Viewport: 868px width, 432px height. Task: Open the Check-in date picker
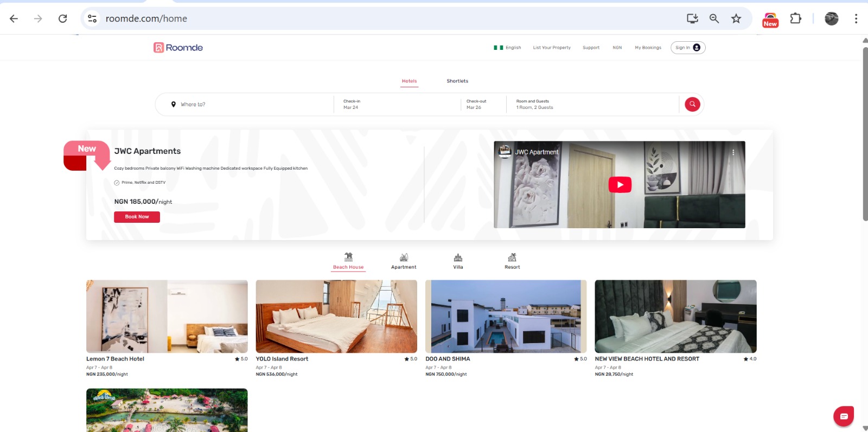397,105
